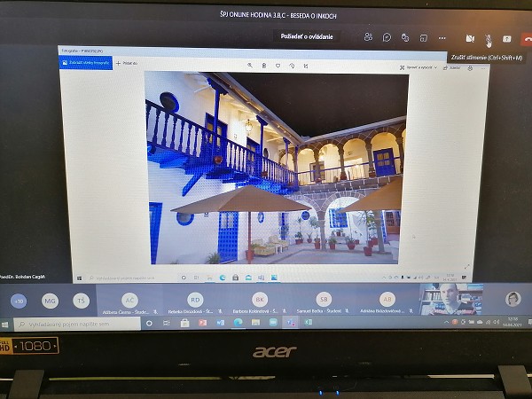Open Microsoft Store on the taskbar
This screenshot has height=399, width=532.
point(184,323)
